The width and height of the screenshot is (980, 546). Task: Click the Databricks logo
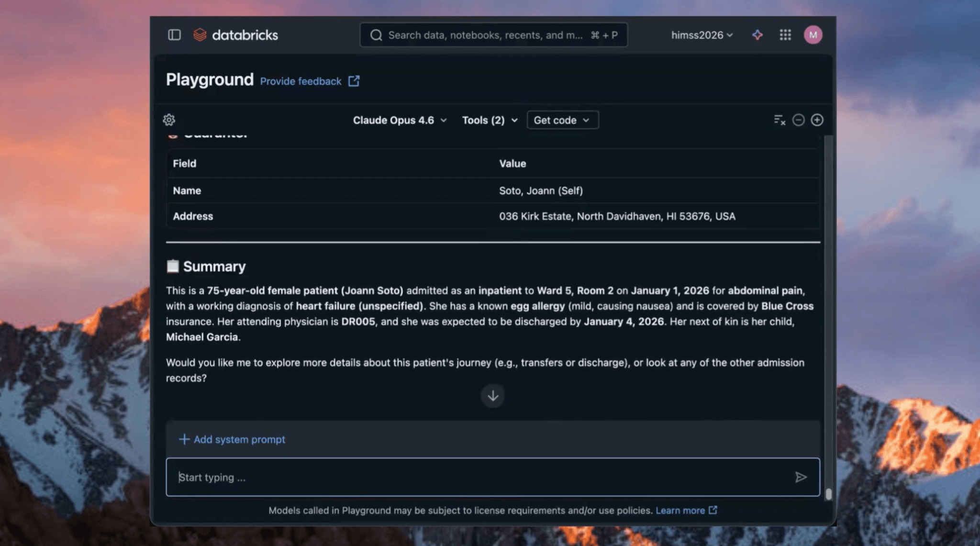coord(235,35)
